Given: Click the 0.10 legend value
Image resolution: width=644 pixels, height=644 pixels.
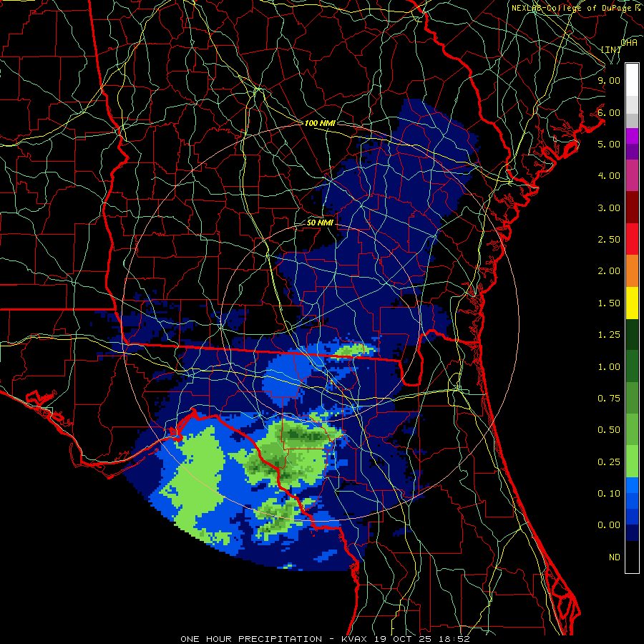Looking at the screenshot, I should coord(609,494).
